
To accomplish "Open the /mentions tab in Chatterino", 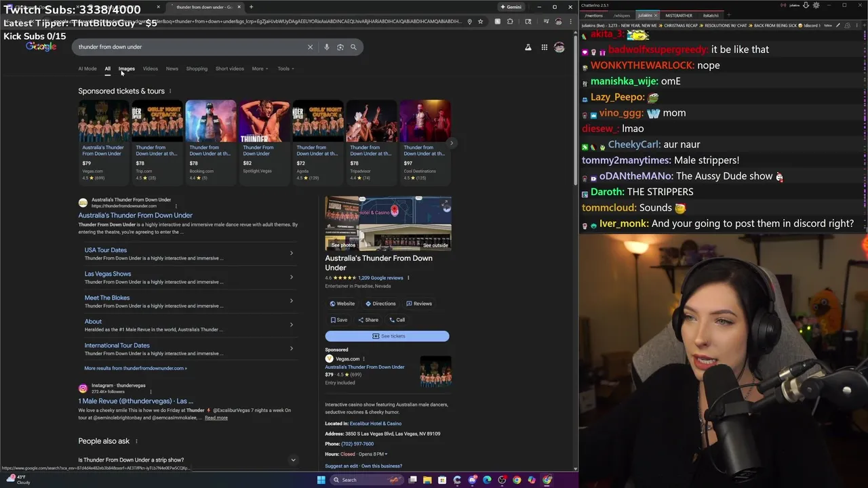I will click(x=594, y=16).
